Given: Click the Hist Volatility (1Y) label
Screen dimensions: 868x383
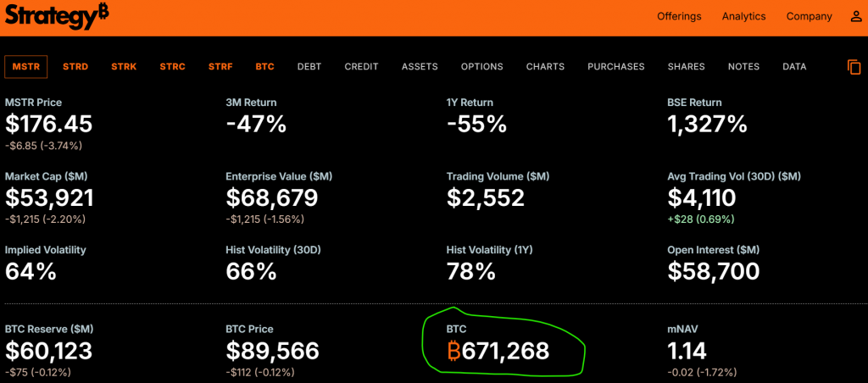Looking at the screenshot, I should coord(489,250).
